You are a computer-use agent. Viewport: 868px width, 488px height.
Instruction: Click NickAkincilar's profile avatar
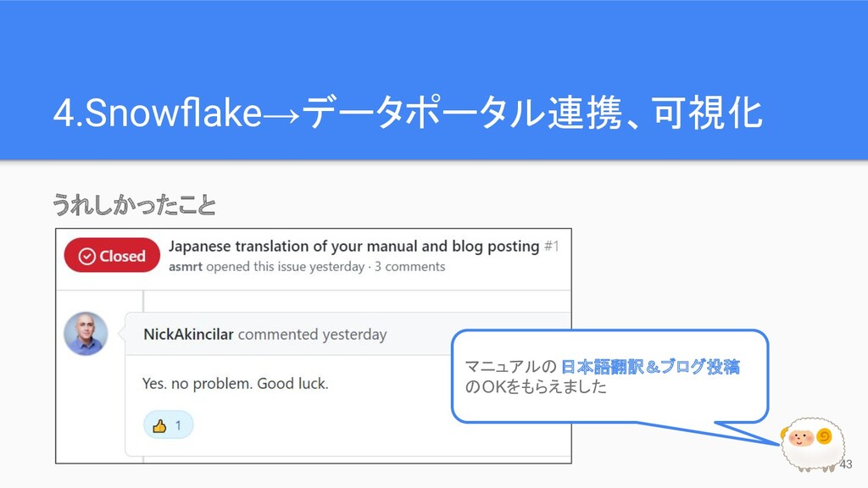(x=86, y=334)
